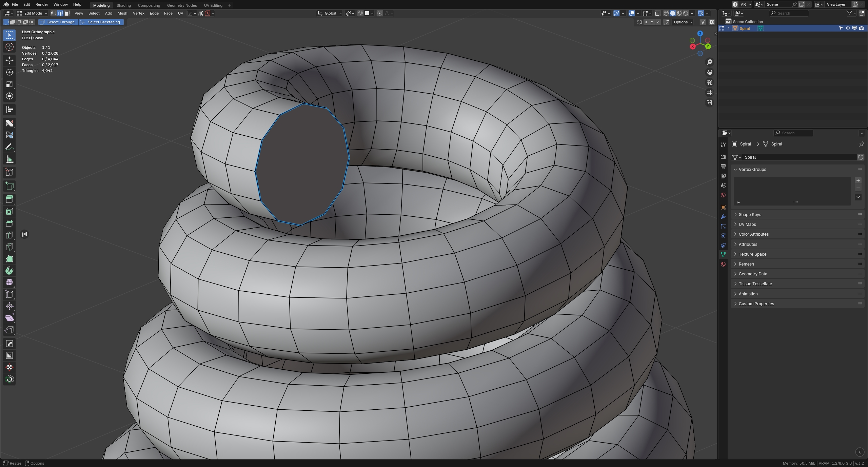Click the zoom viewport icon
This screenshot has width=868, height=467.
tap(709, 62)
